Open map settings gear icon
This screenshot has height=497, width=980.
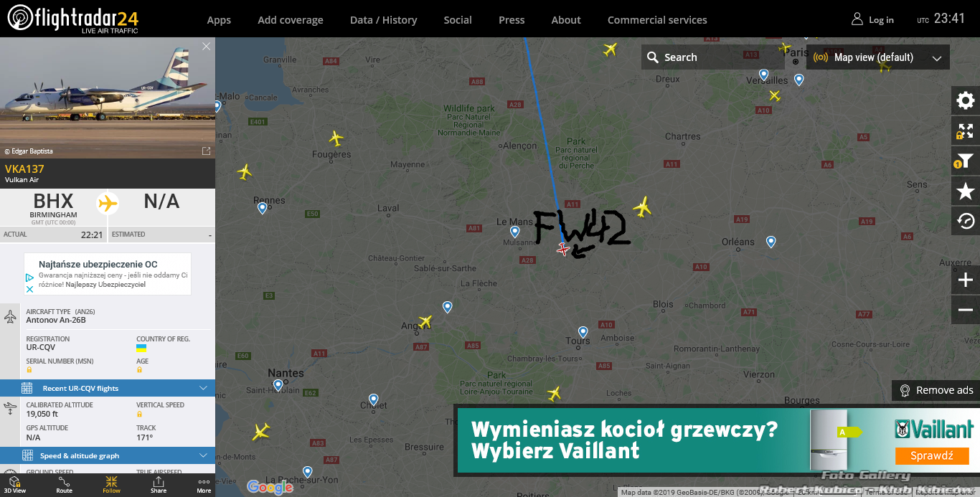click(x=966, y=100)
